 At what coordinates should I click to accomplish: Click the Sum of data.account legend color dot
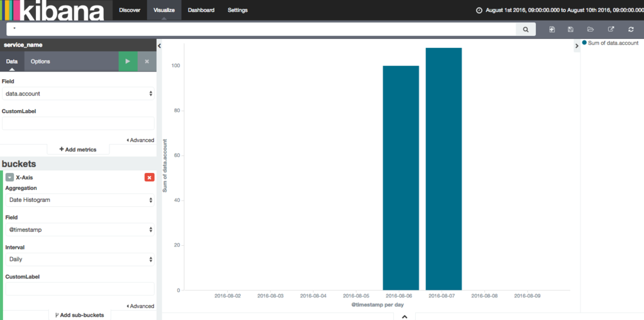pyautogui.click(x=584, y=43)
